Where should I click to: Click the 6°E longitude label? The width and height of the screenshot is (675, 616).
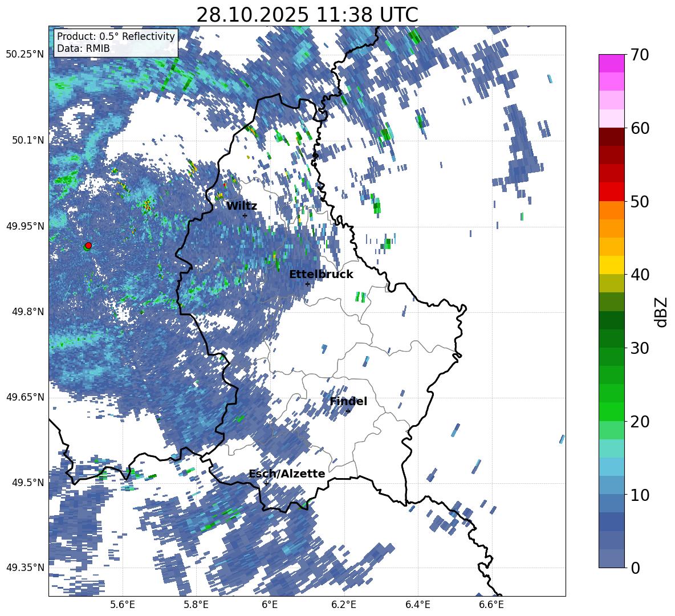(x=270, y=605)
